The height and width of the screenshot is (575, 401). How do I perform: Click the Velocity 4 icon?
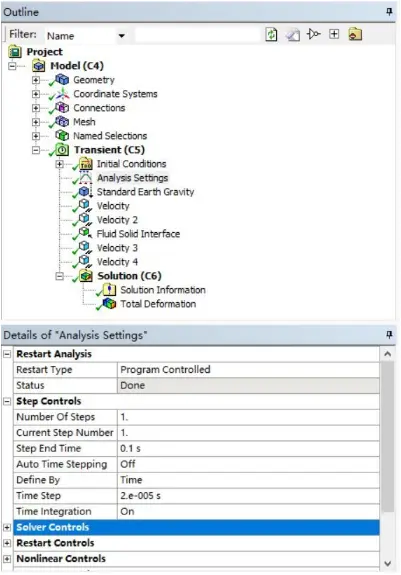click(x=85, y=261)
